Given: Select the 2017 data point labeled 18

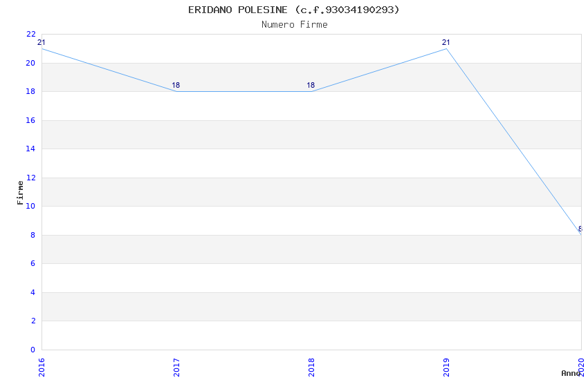Looking at the screenshot, I should coord(176,91).
